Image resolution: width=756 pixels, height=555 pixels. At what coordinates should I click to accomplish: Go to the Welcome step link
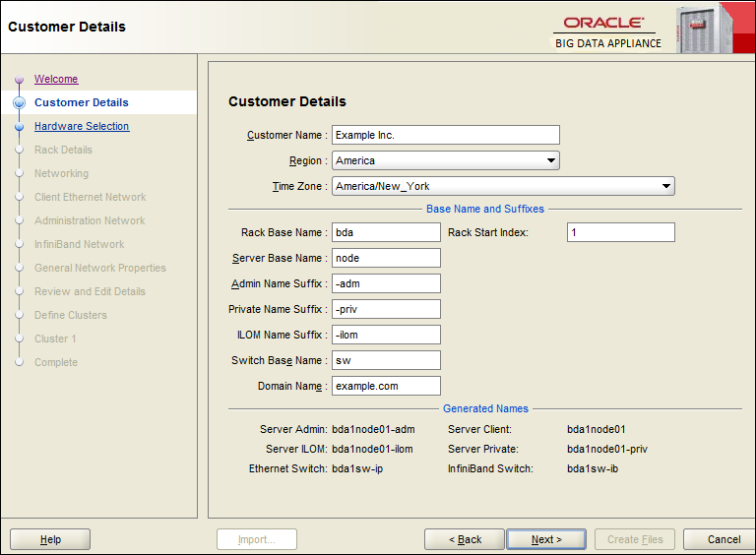[56, 79]
